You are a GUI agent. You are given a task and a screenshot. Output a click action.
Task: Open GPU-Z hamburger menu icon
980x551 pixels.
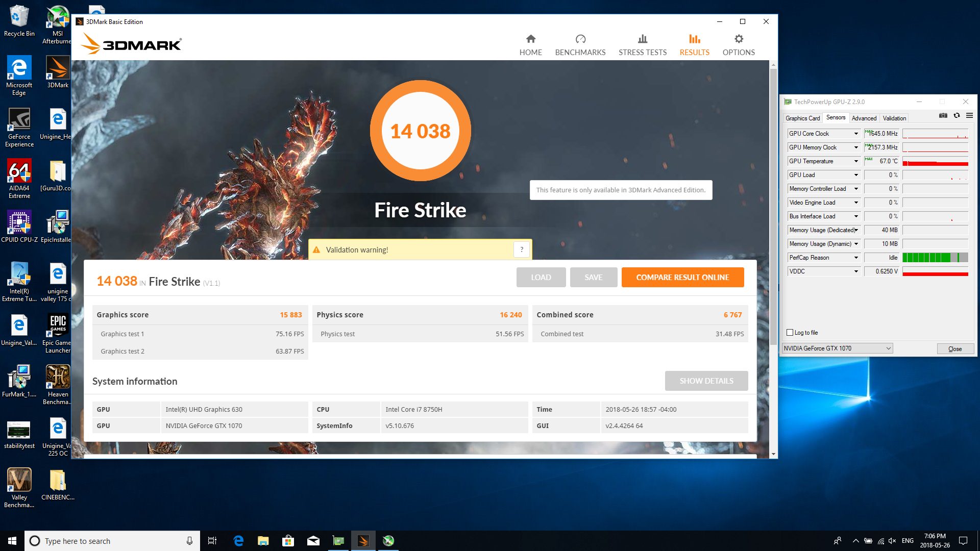(969, 116)
